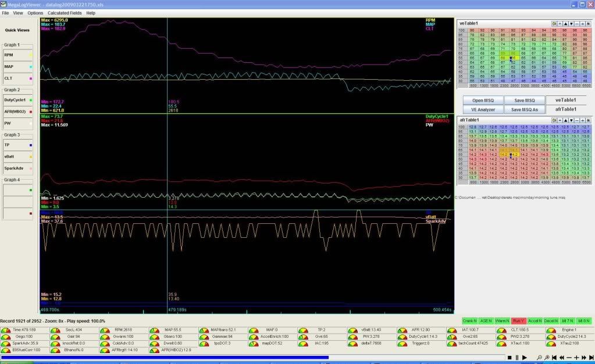Open the File menu

click(x=5, y=13)
